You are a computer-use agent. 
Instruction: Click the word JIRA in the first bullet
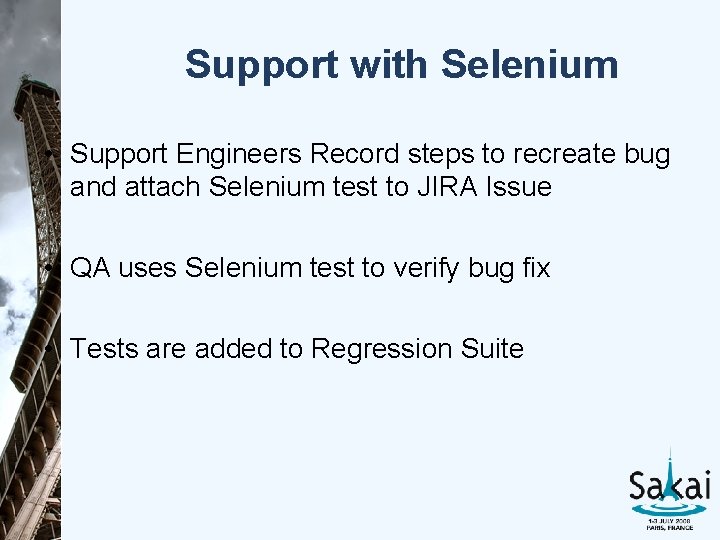click(x=447, y=187)
